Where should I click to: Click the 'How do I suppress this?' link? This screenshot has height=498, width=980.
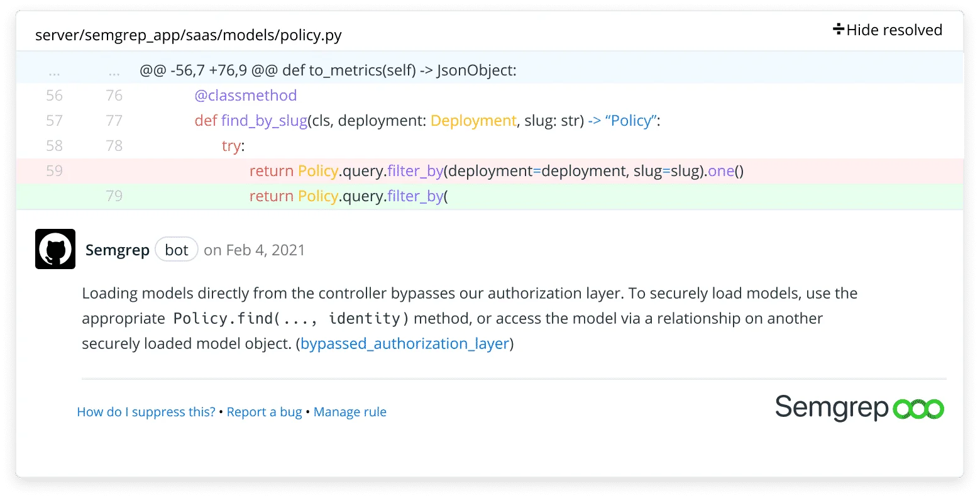pyautogui.click(x=146, y=411)
